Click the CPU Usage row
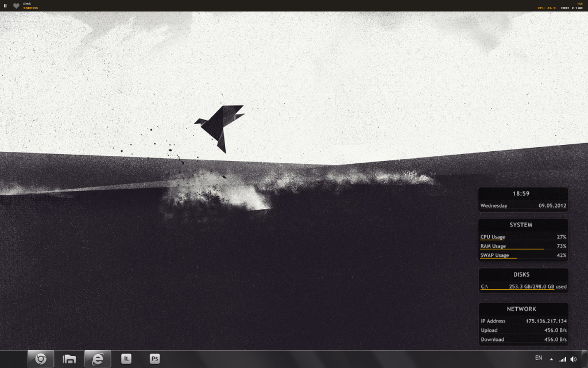 [523, 237]
